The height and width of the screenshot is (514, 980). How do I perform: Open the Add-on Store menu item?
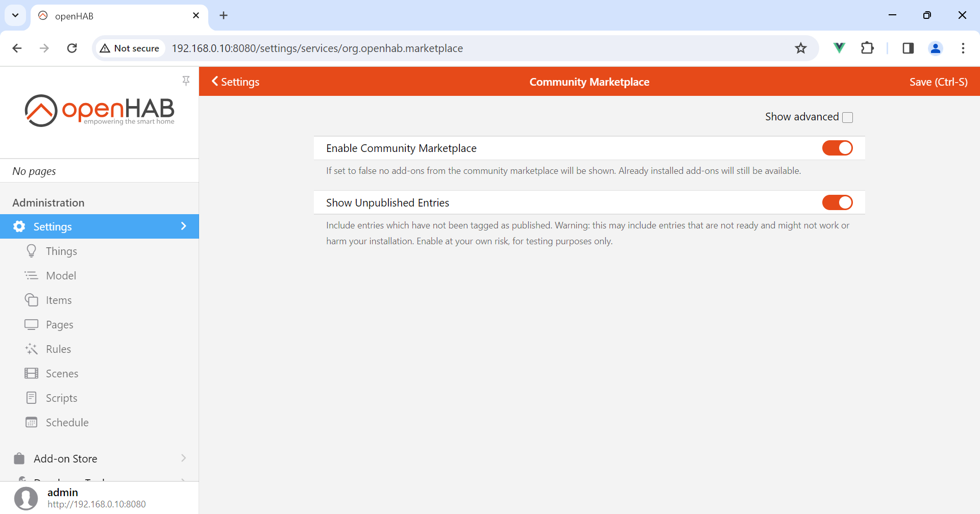[x=100, y=458]
